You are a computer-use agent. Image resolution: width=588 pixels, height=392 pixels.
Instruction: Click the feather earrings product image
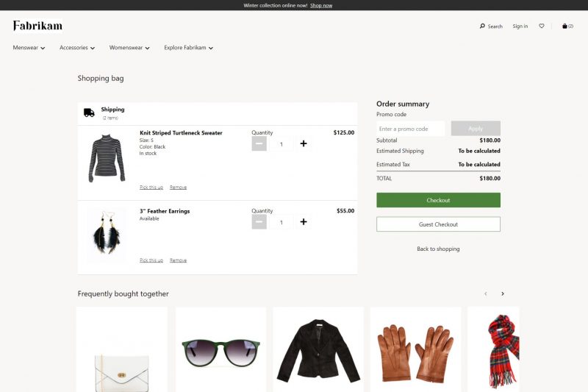point(107,234)
